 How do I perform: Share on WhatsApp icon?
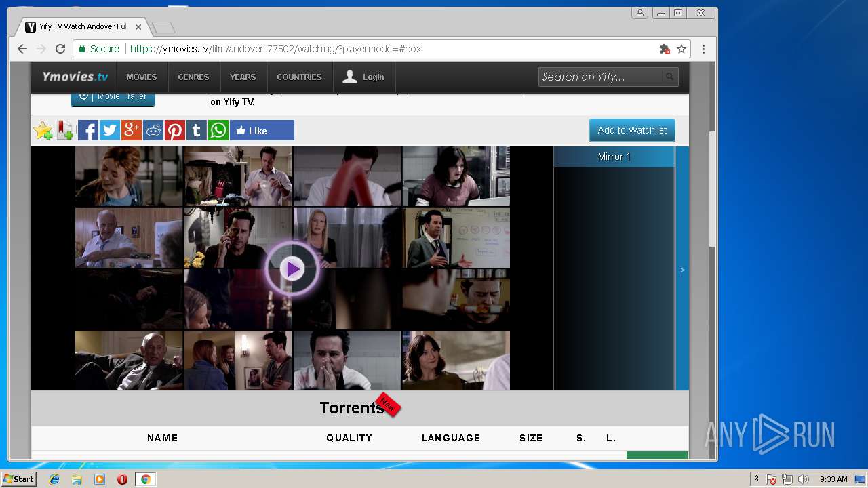pyautogui.click(x=218, y=130)
